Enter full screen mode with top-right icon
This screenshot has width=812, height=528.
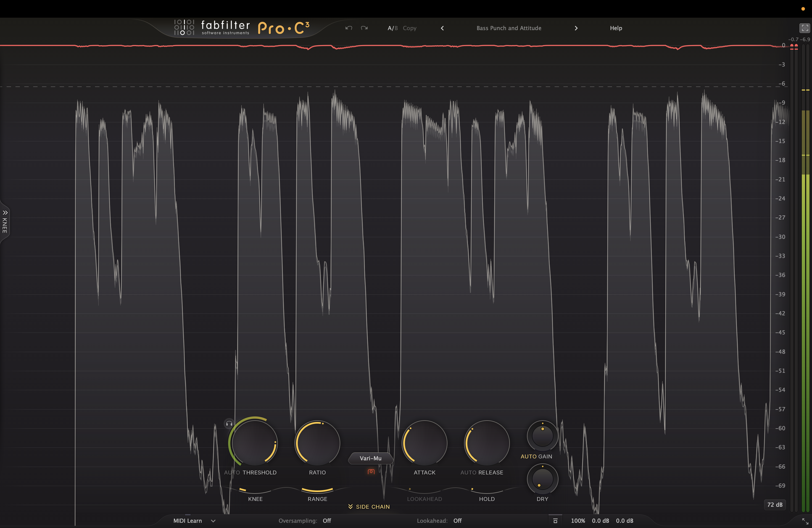(x=804, y=28)
